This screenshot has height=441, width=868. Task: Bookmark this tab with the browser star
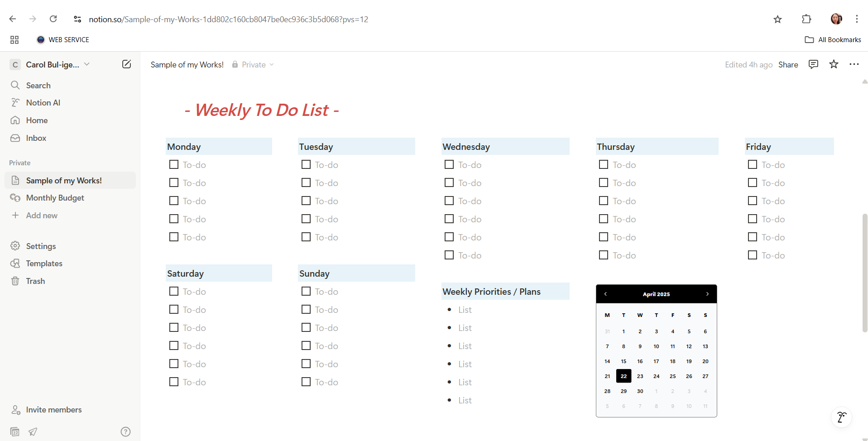777,19
